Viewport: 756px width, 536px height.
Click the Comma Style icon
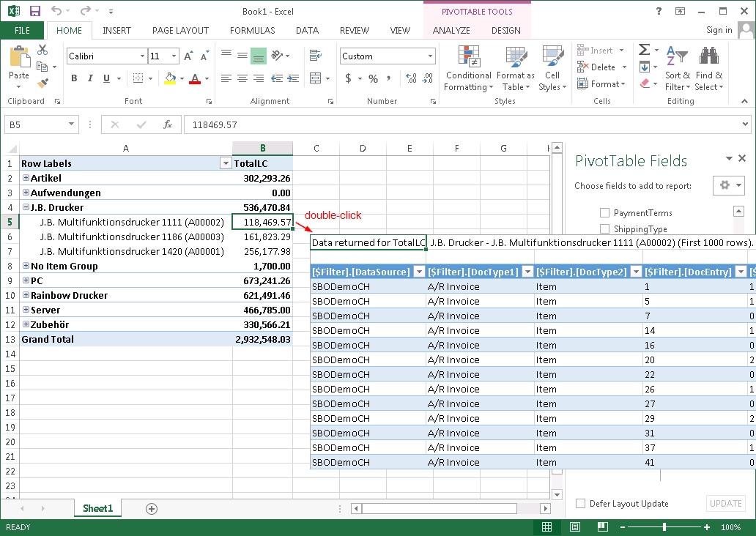click(388, 78)
